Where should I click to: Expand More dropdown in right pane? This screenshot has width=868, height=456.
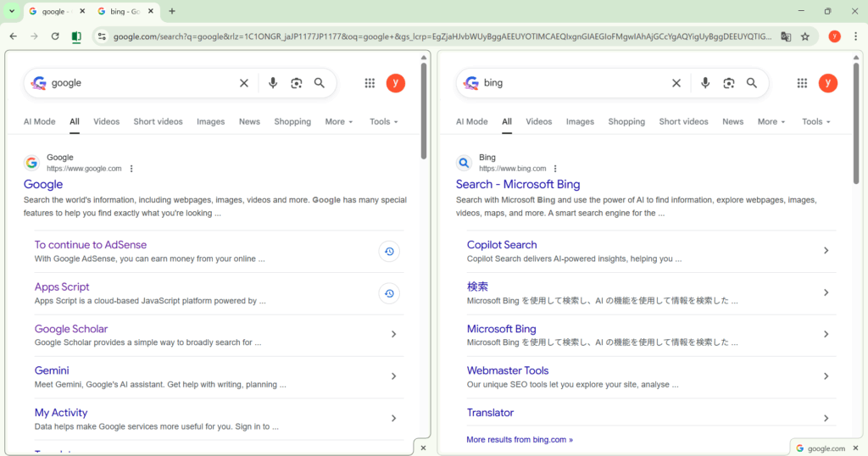[771, 122]
